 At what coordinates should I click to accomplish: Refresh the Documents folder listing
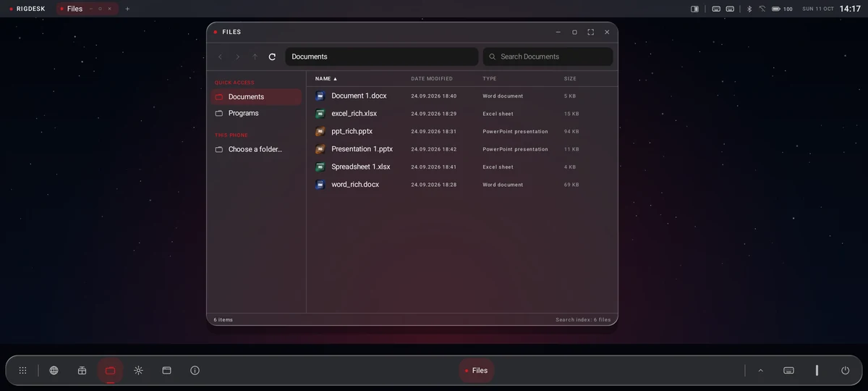272,56
